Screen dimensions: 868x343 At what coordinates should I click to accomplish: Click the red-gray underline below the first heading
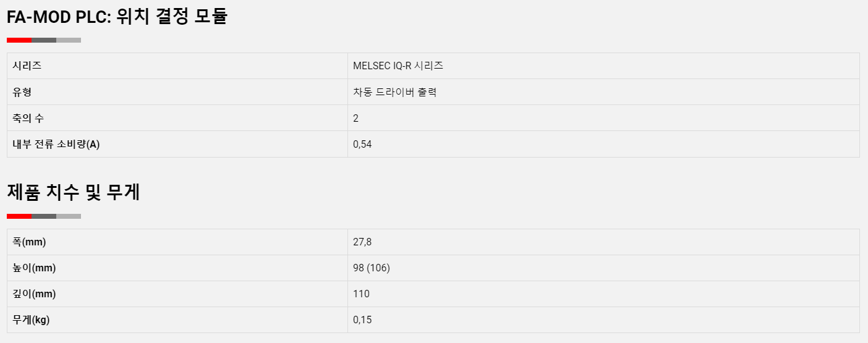click(x=44, y=40)
